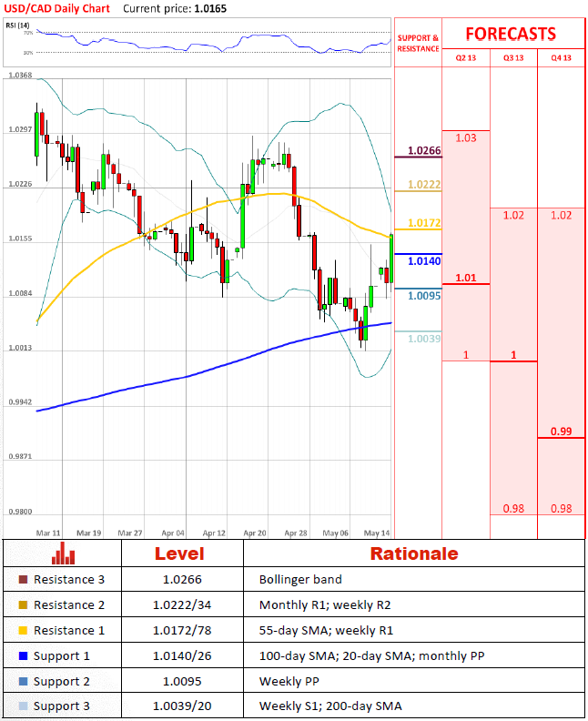Click the 1.0095 support level label

click(424, 296)
